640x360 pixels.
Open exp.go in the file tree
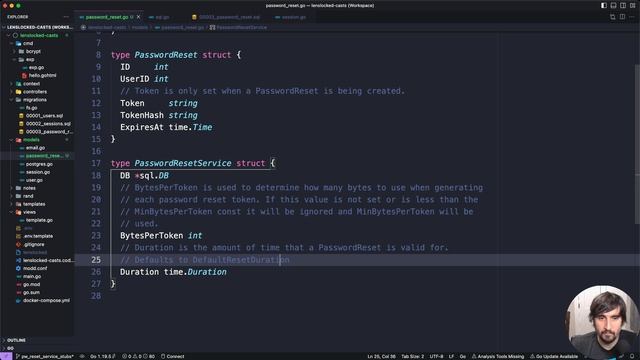click(36, 67)
